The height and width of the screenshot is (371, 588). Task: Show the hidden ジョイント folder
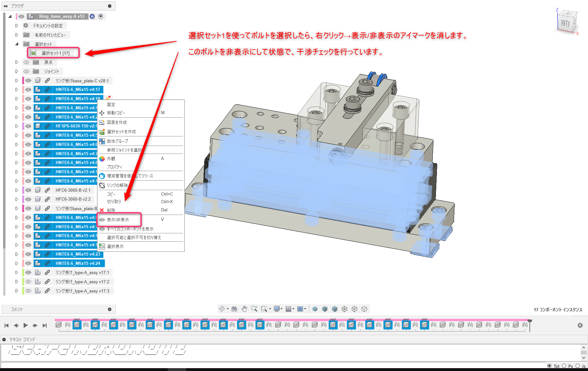(27, 72)
